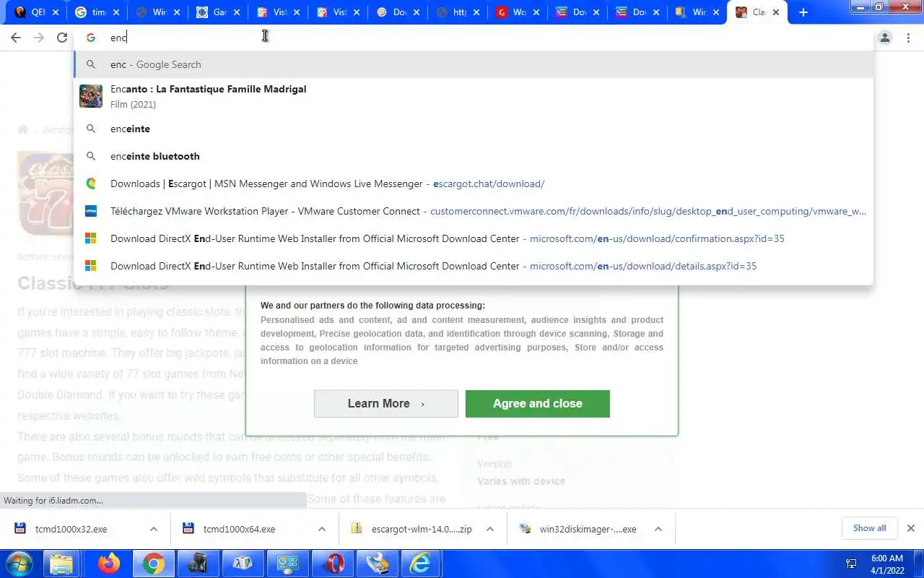The image size is (924, 578).
Task: Click the Encanto film poster thumbnail
Action: 91,96
